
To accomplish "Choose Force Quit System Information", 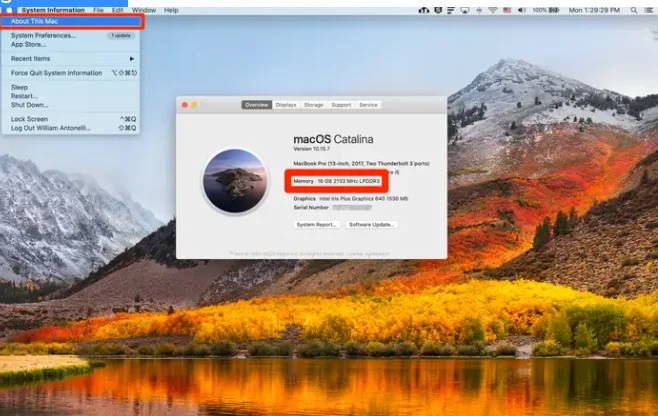I will [x=70, y=73].
